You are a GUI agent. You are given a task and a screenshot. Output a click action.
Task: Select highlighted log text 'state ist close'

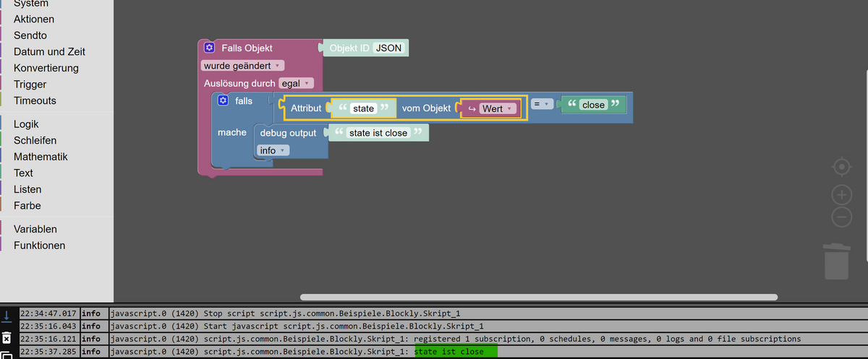(x=449, y=352)
